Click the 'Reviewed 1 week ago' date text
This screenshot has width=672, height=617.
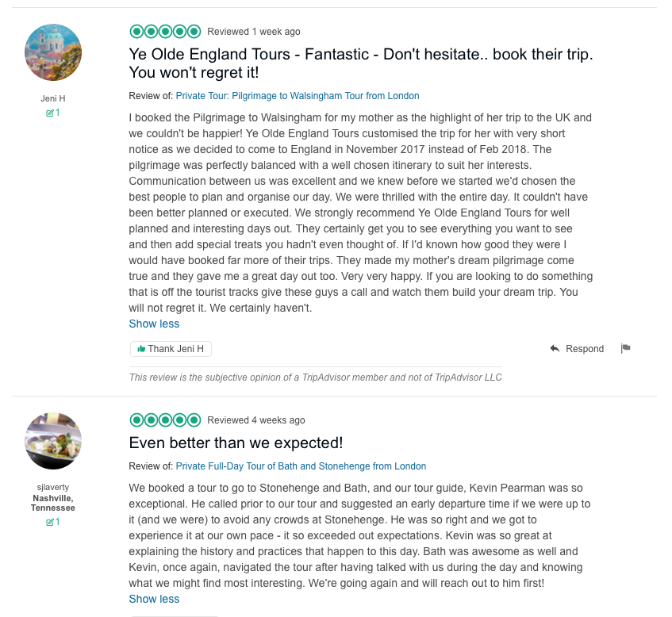pyautogui.click(x=254, y=32)
